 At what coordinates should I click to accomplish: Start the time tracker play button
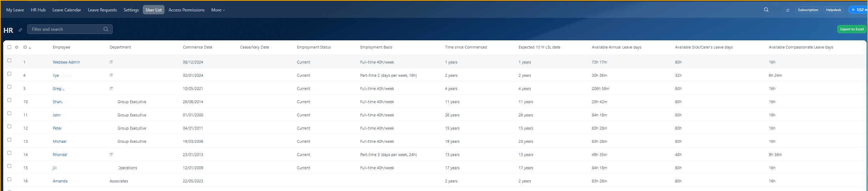853,10
